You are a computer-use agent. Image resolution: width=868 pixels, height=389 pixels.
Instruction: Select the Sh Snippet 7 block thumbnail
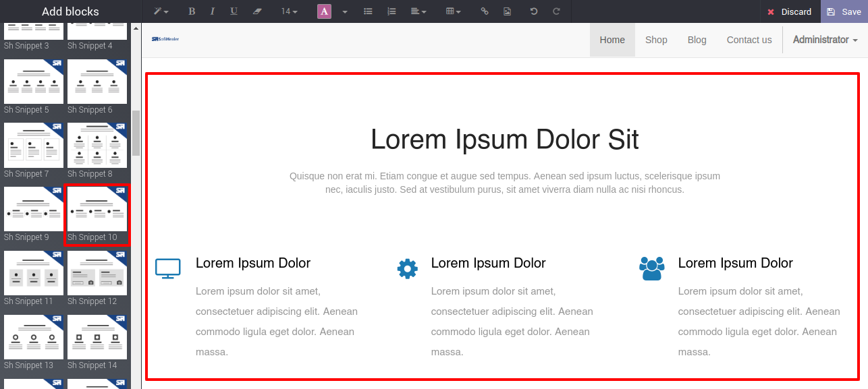click(34, 145)
